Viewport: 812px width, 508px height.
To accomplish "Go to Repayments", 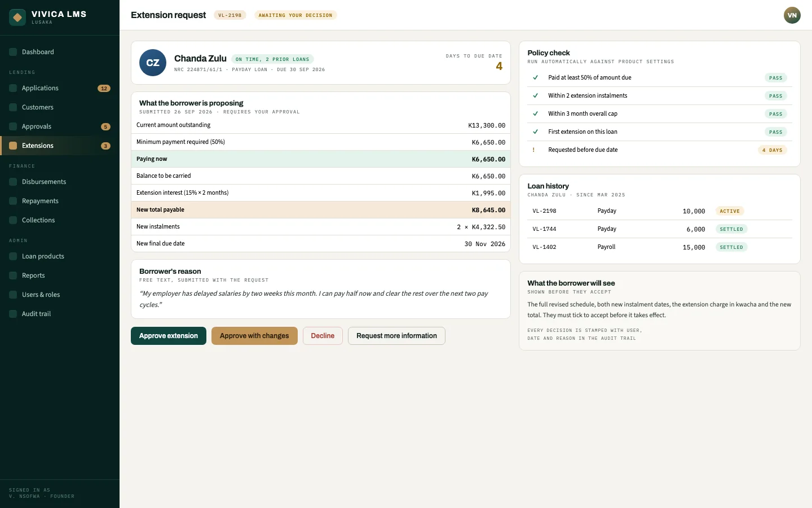I will pos(60,201).
